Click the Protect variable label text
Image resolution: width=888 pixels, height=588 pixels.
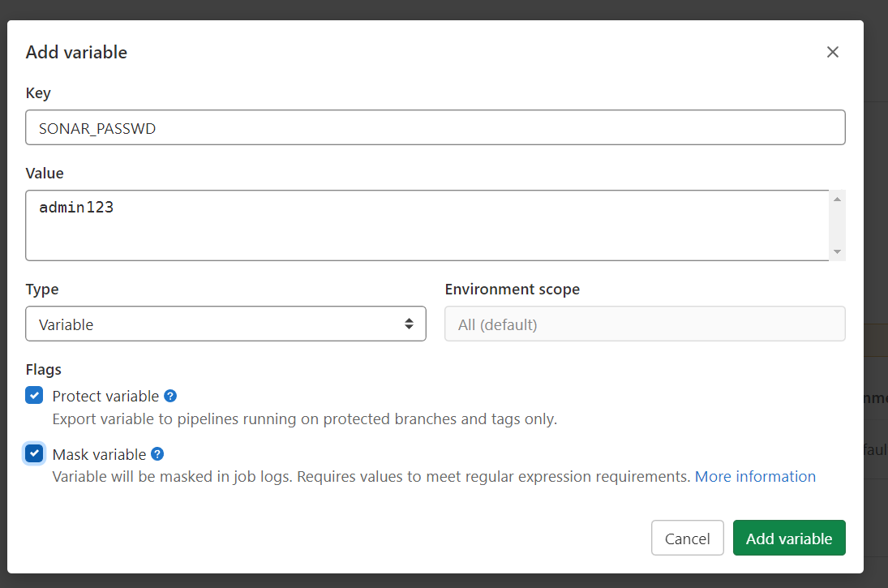click(x=105, y=396)
